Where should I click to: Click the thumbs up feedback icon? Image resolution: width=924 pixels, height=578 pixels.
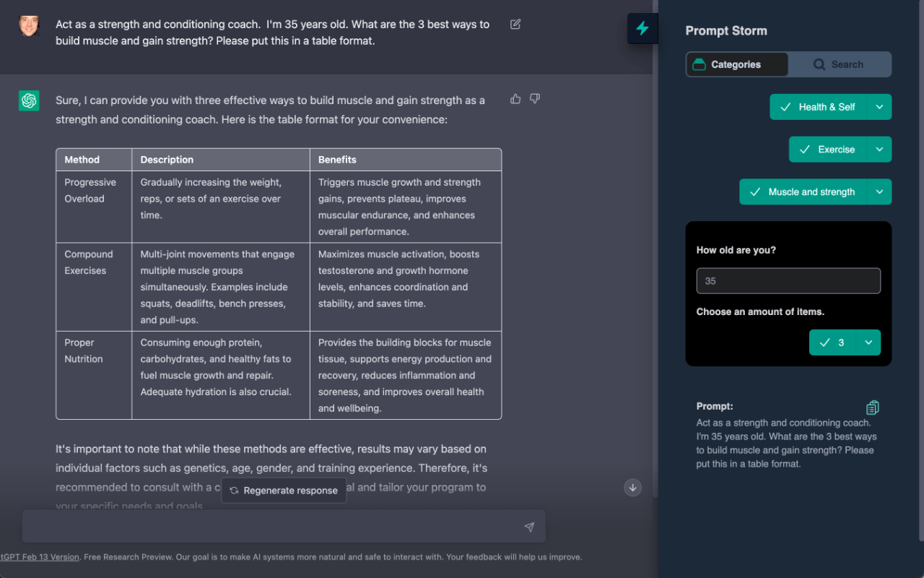(515, 99)
